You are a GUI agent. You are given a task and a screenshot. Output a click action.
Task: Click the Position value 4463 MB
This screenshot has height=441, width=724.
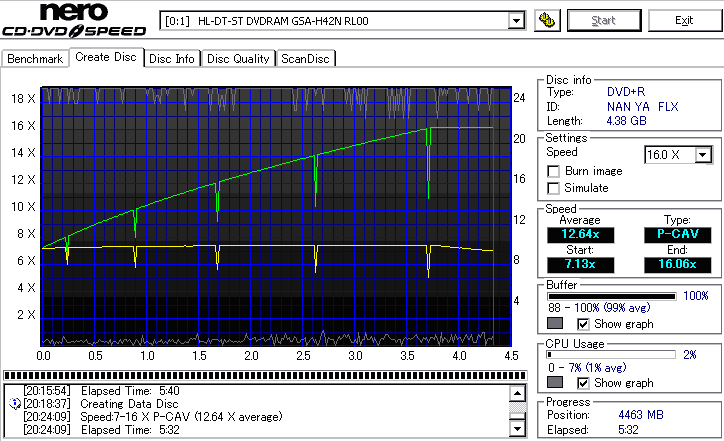pos(641,415)
